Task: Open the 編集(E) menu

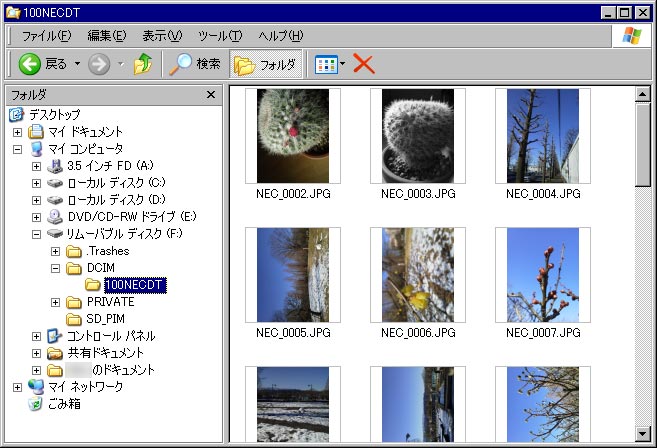Action: pos(106,36)
